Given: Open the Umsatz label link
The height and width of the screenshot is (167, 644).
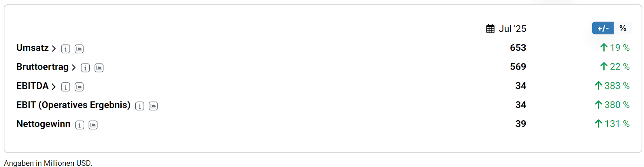Looking at the screenshot, I should [32, 48].
